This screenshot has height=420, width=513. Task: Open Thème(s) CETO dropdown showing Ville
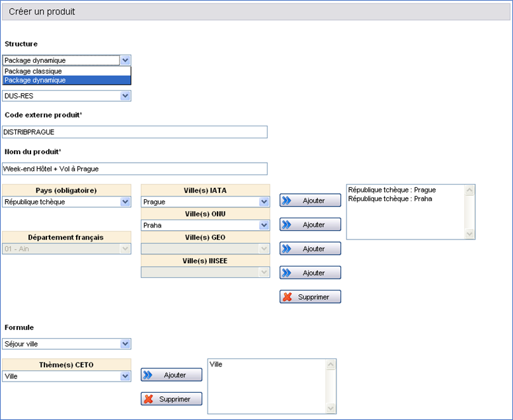(126, 376)
